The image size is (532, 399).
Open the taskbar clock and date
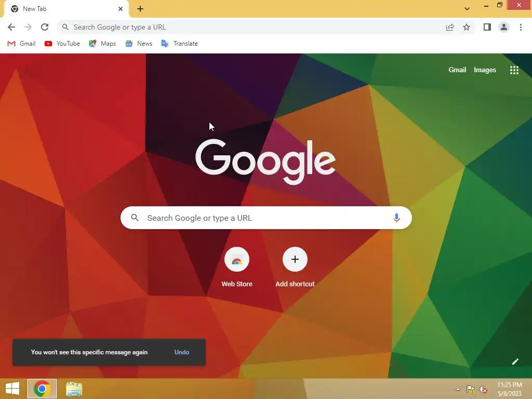tap(509, 389)
